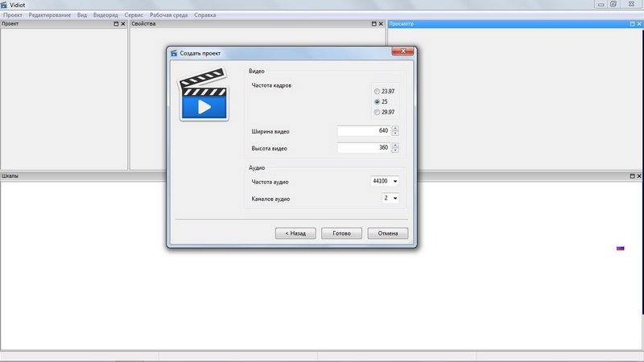Viewport: 644px width, 362px height.
Task: Click the Ширина видео input field
Action: click(363, 131)
